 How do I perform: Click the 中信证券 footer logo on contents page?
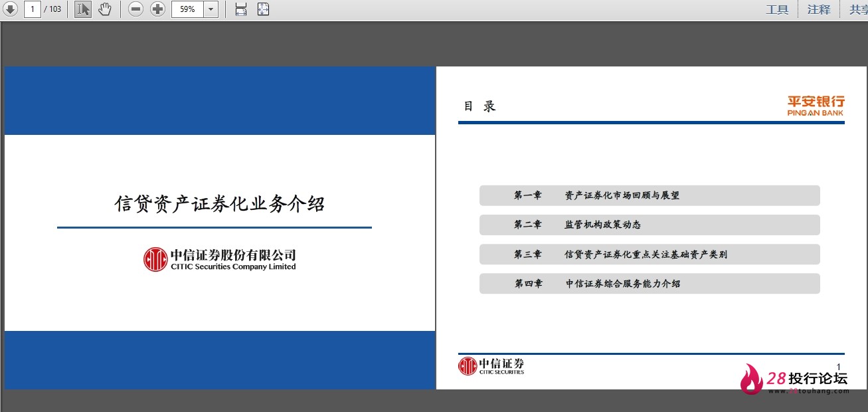pos(491,366)
